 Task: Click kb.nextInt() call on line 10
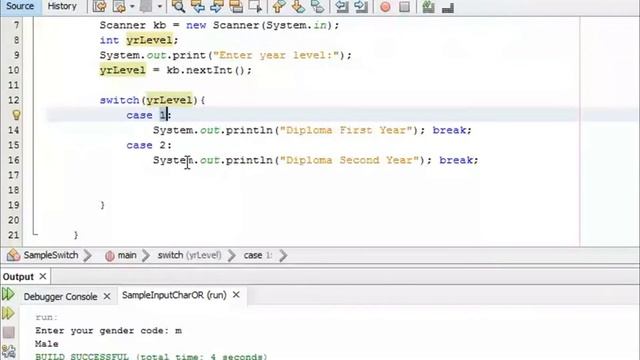click(x=205, y=70)
